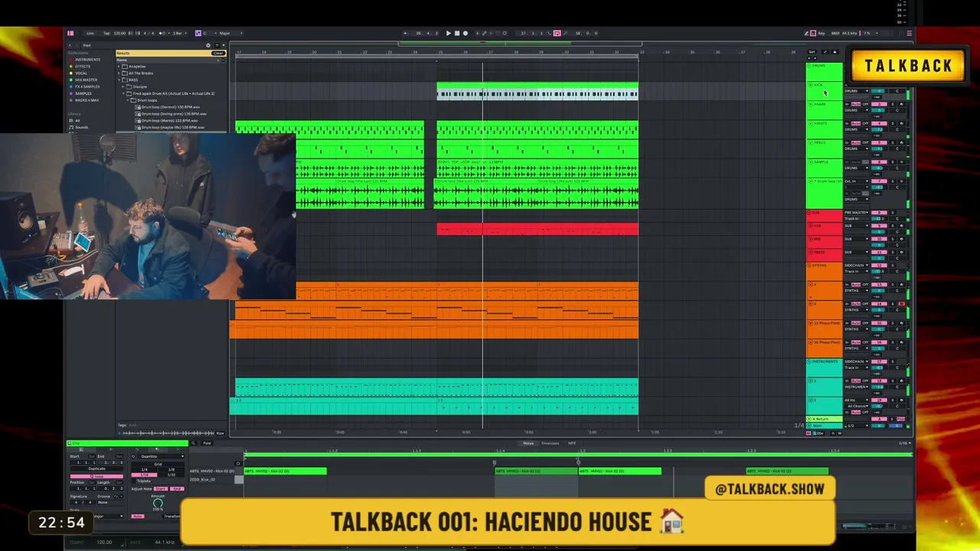Toggle the Link button

click(x=90, y=33)
